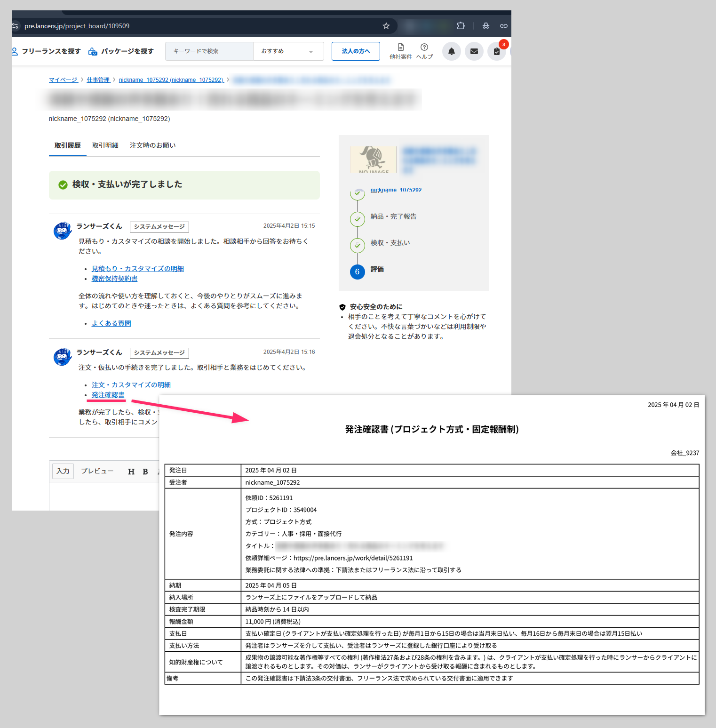Viewport: 716px width, 728px height.
Task: Click 安心安全のために shield icon
Action: (342, 307)
